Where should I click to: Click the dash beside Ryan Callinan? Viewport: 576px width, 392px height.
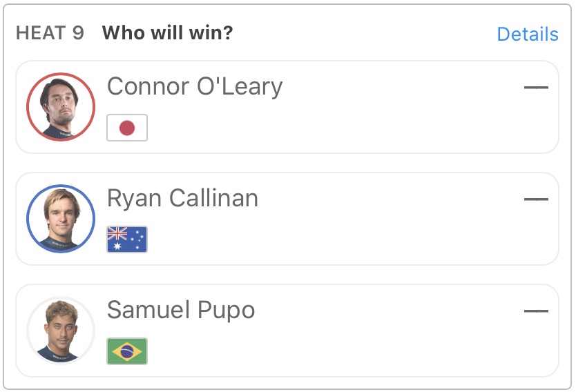pos(536,199)
